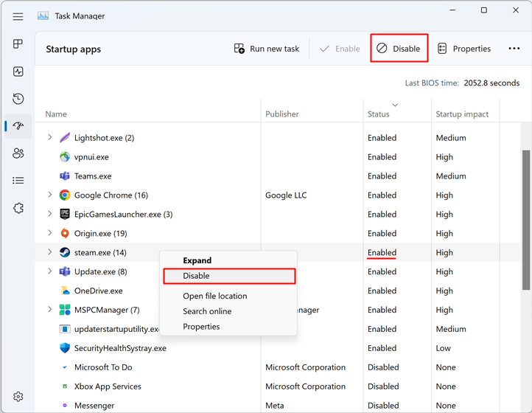Sort the list by Startup impact column

[x=462, y=114]
